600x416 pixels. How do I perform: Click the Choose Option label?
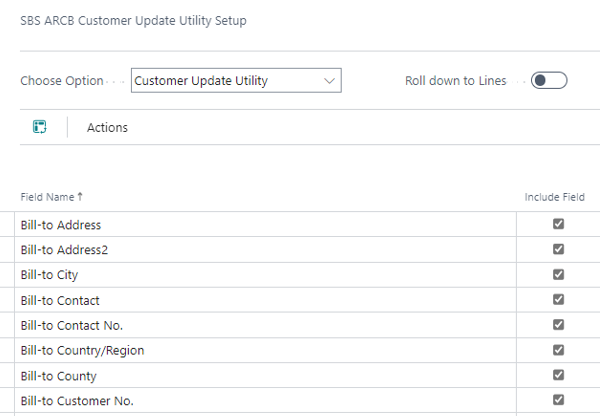62,81
